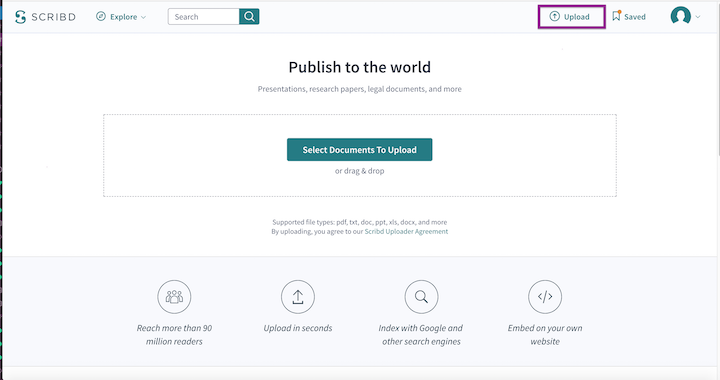Screen dimensions: 720x380
Task: Click 'Upload in seconds' caption
Action: tap(298, 328)
